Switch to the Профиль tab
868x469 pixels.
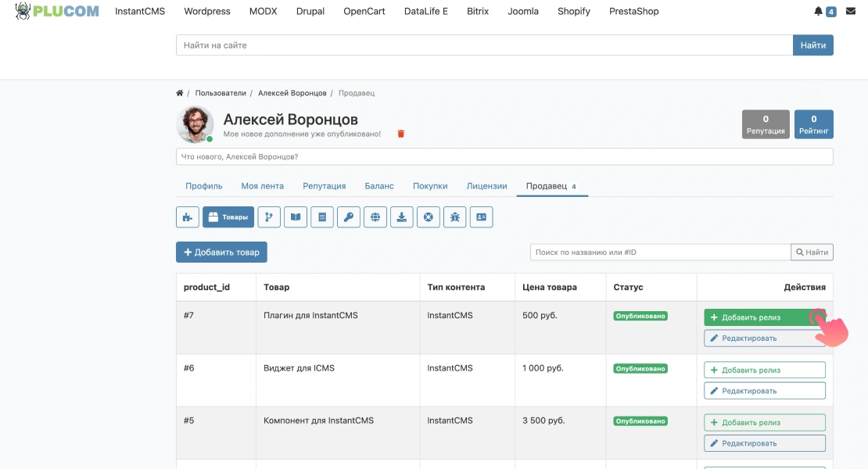(x=204, y=186)
